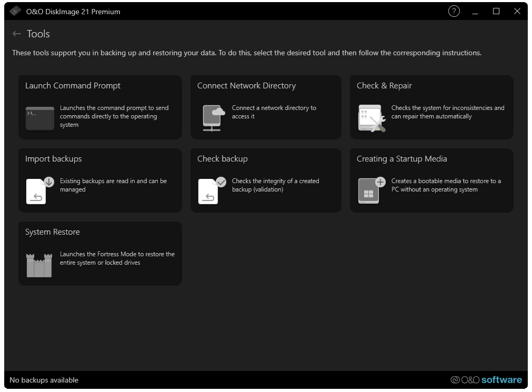
Task: Open the Connect Network Directory card title
Action: point(246,86)
